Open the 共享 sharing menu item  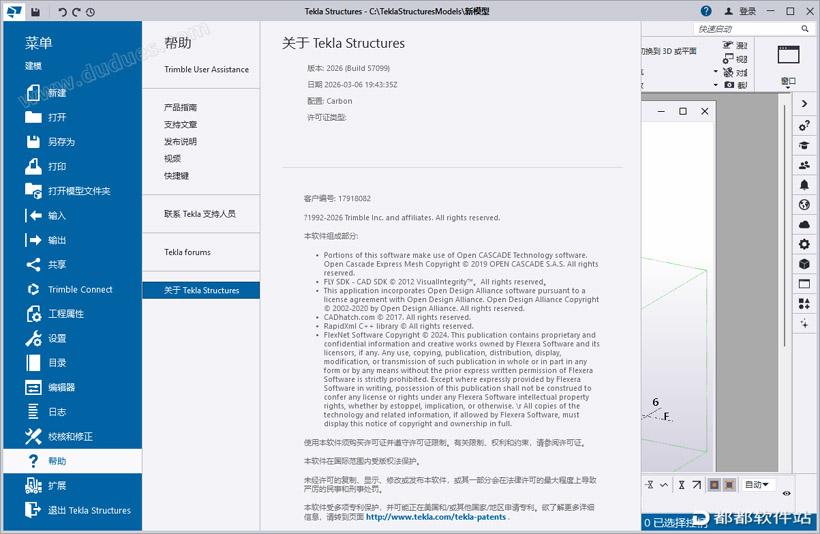point(73,265)
